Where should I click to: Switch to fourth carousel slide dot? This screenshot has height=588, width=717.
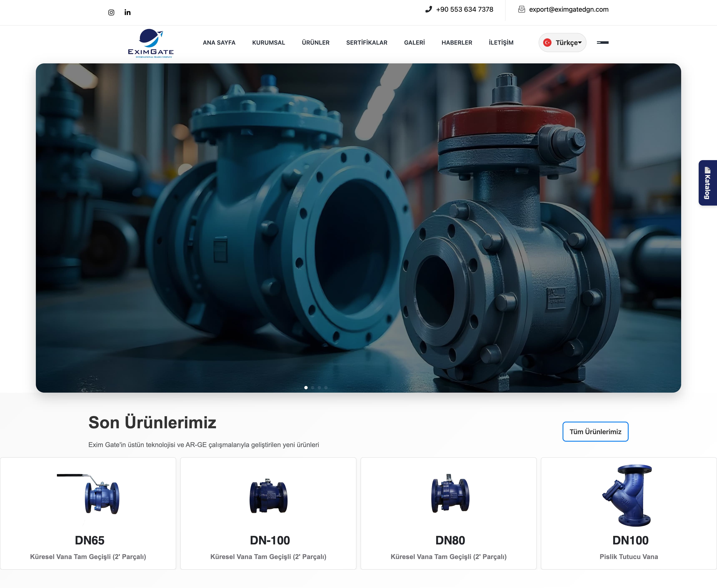326,387
